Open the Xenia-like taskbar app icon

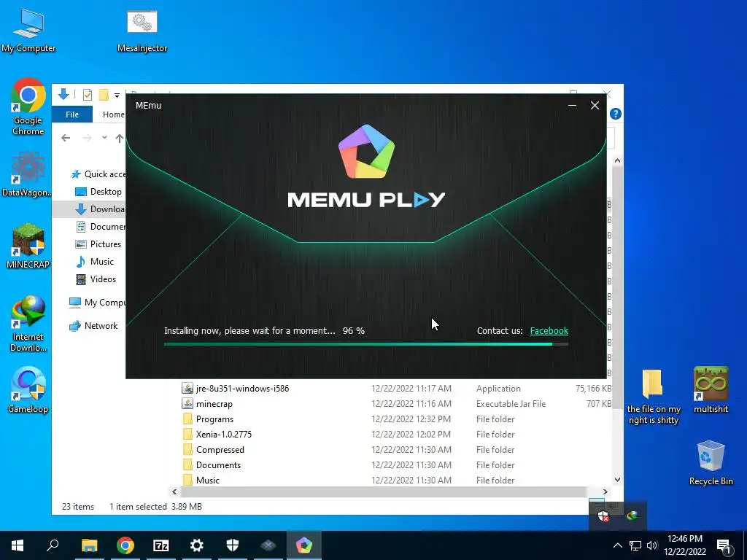(x=268, y=545)
